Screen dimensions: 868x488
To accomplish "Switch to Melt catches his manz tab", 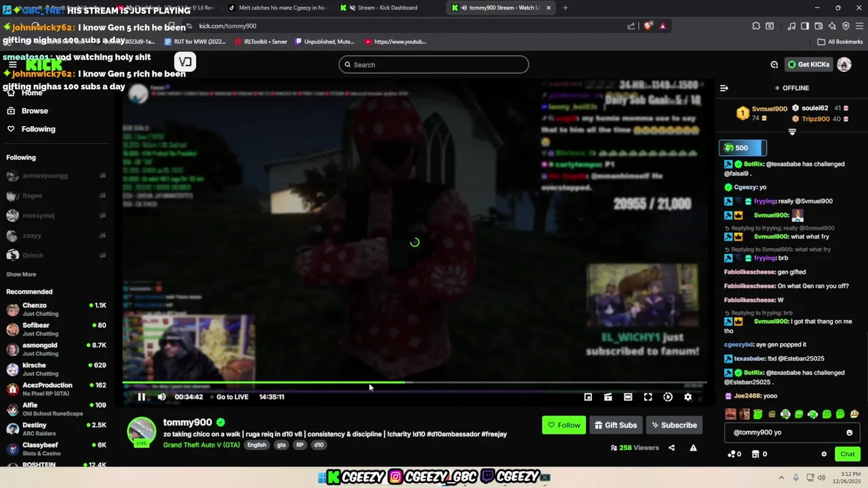I will tap(276, 8).
